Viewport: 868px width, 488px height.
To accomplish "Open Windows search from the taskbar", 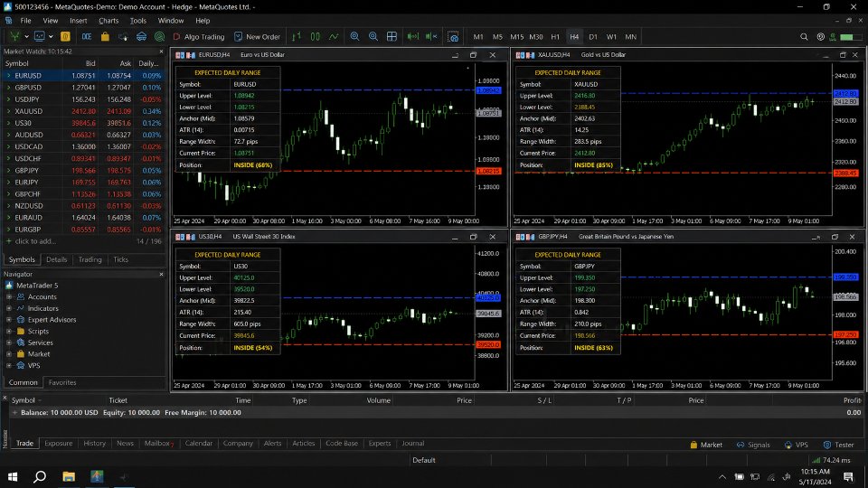I will pyautogui.click(x=40, y=476).
